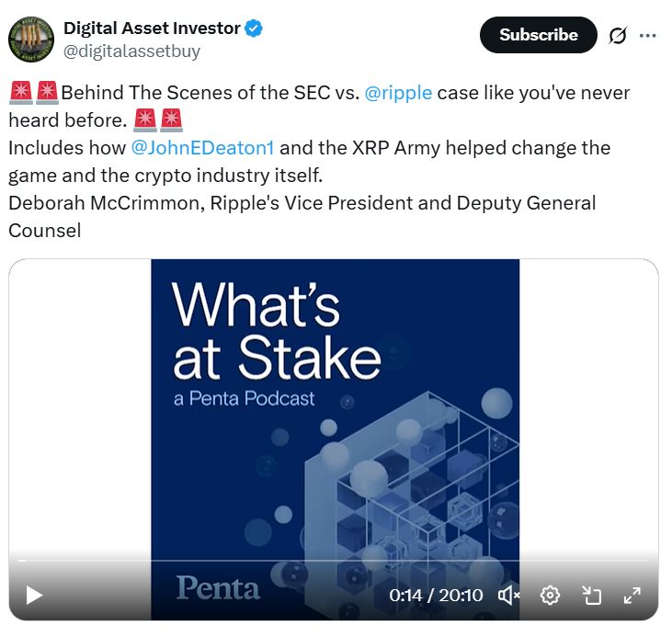Expand the video to fullscreen

632,596
